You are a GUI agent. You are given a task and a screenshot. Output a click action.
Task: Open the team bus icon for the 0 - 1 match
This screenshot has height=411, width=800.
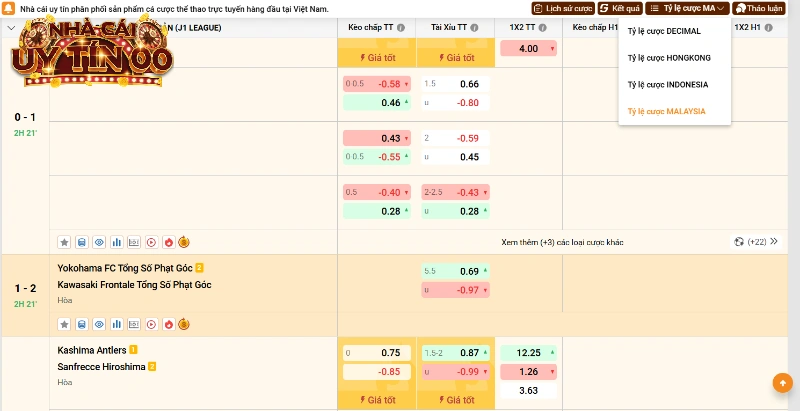[x=81, y=242]
